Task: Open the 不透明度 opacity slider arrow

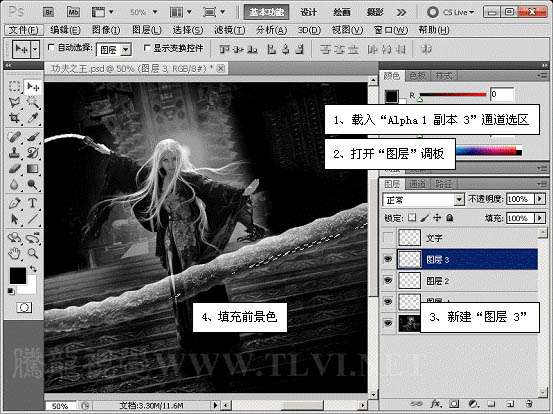Action: (540, 199)
